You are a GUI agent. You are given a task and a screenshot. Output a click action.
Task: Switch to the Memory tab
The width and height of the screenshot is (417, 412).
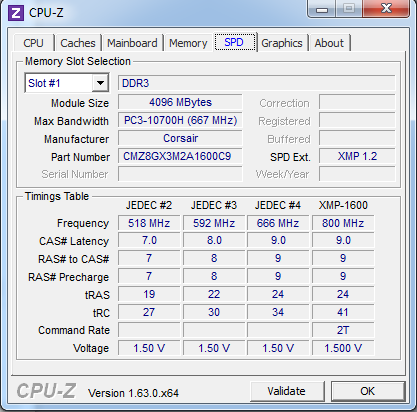pos(188,43)
